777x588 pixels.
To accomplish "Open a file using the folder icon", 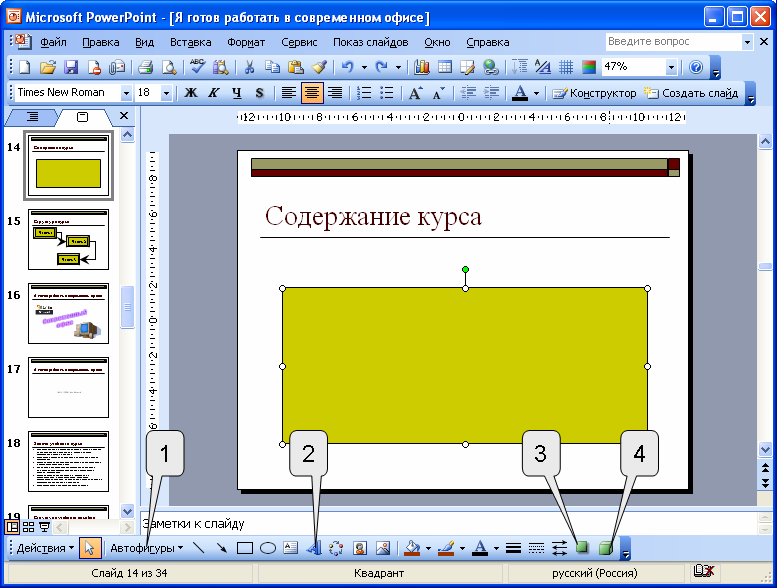I will coord(48,67).
